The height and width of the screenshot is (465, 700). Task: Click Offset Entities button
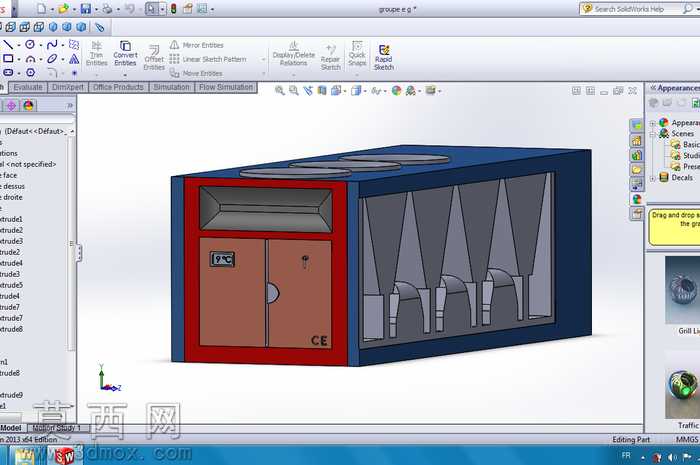pos(154,57)
